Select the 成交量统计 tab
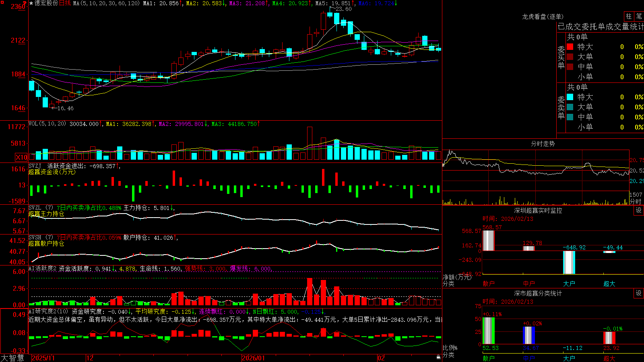The width and height of the screenshot is (644, 362). [625, 27]
